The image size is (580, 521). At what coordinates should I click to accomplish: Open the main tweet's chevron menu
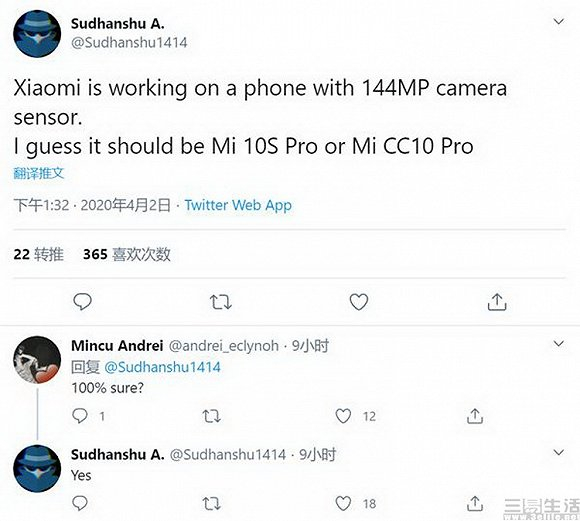tap(559, 21)
